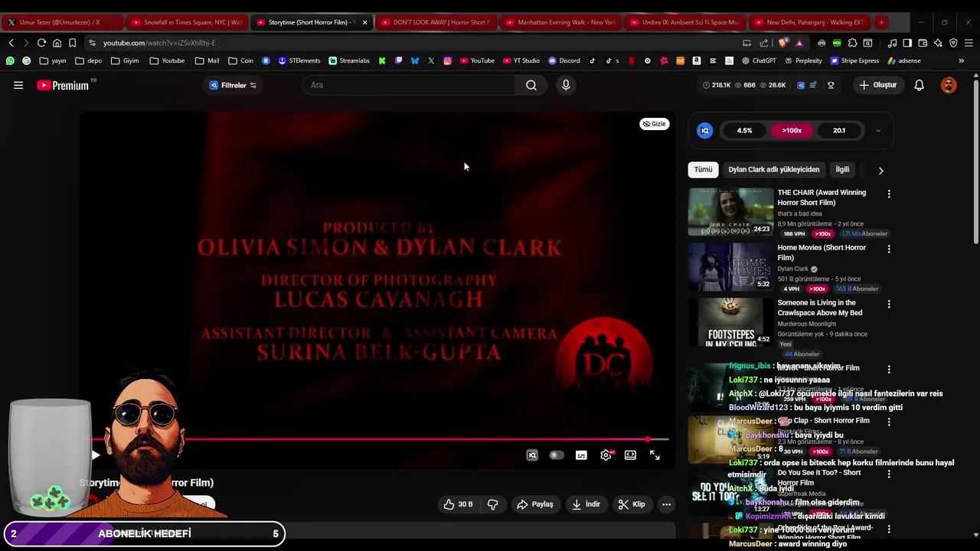This screenshot has width=980, height=551.
Task: Open options for THE CHAIR video
Action: pos(889,194)
